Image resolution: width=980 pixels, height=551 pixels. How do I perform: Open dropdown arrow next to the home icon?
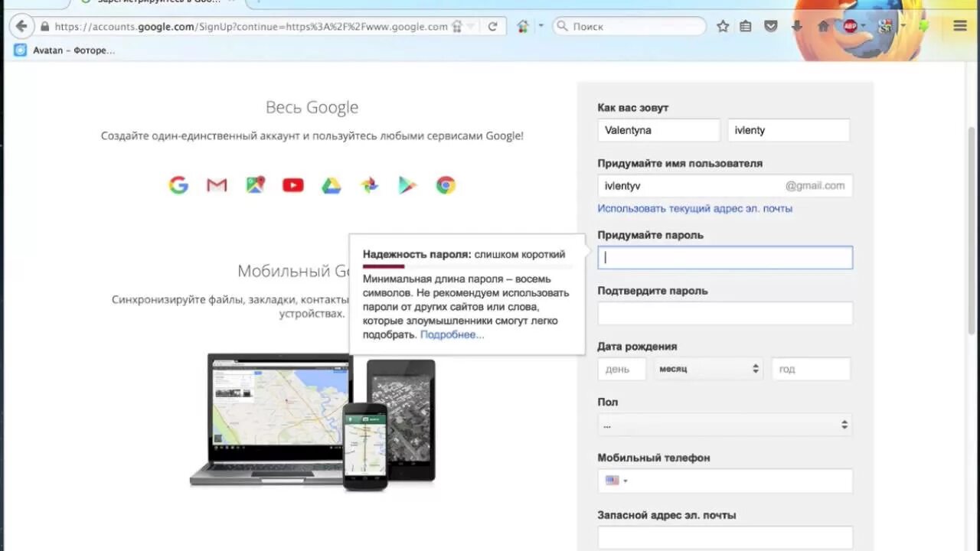point(541,26)
